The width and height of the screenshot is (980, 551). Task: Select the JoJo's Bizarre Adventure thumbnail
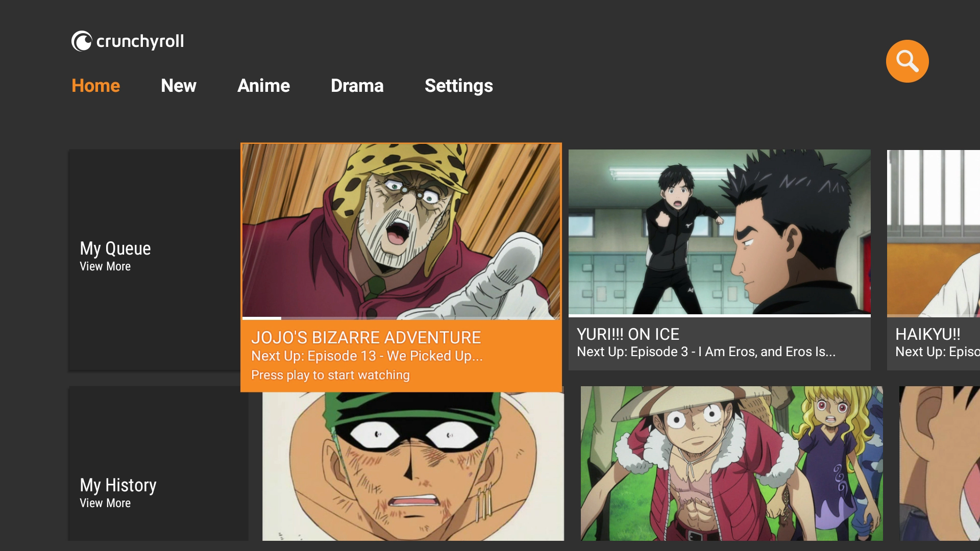coord(401,230)
